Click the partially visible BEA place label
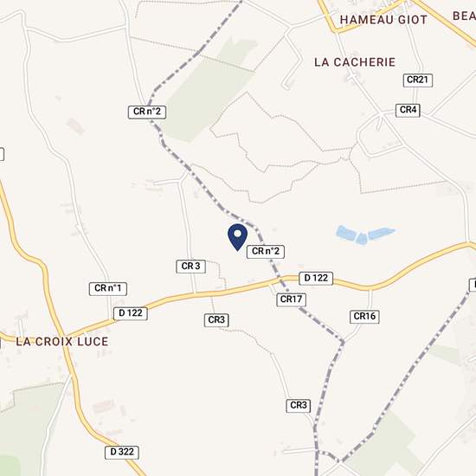 point(464,16)
